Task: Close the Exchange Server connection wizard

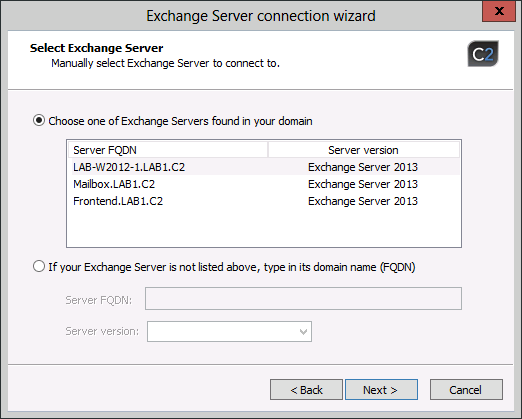Action: coord(499,11)
